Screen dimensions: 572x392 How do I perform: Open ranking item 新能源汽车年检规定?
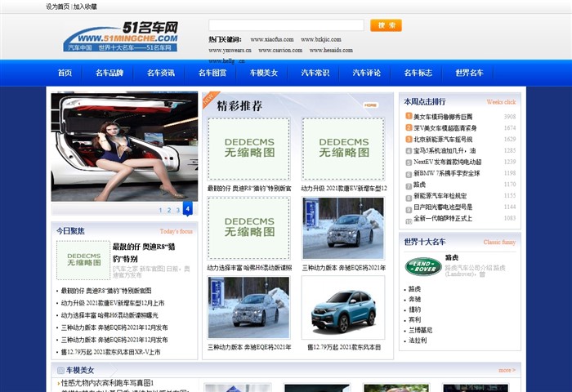click(x=440, y=196)
